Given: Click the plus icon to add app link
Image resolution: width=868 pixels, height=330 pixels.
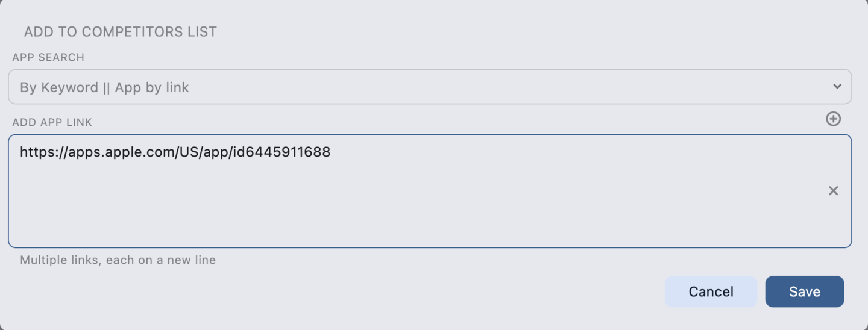Looking at the screenshot, I should (833, 119).
